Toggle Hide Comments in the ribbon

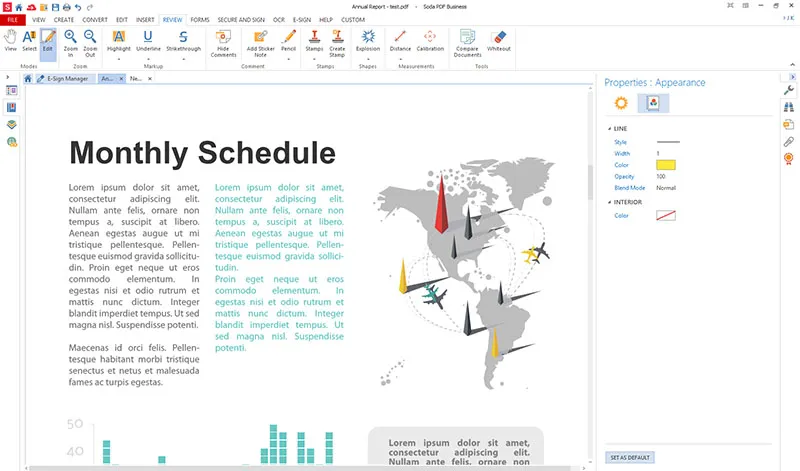223,40
